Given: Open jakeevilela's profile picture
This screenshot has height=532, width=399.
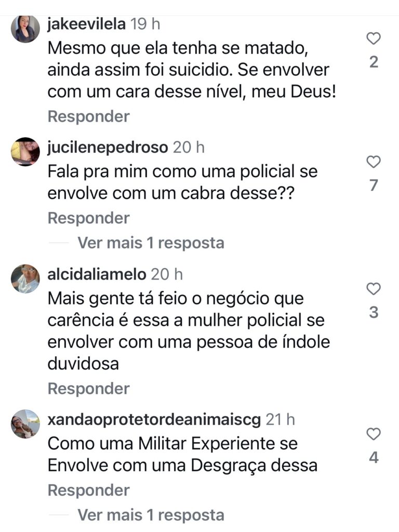Looking at the screenshot, I should pos(25,29).
